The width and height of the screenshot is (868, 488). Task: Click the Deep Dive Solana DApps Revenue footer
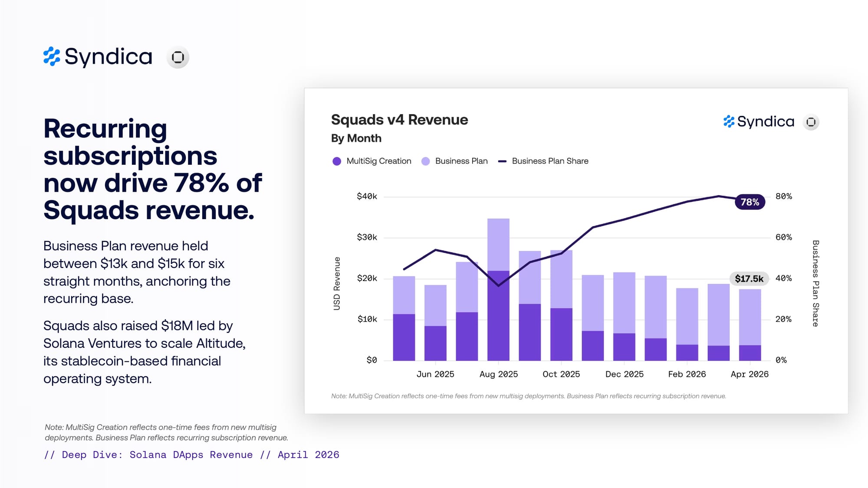(x=191, y=455)
